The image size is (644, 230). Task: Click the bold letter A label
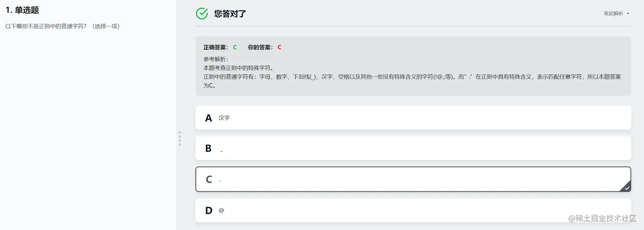point(208,118)
